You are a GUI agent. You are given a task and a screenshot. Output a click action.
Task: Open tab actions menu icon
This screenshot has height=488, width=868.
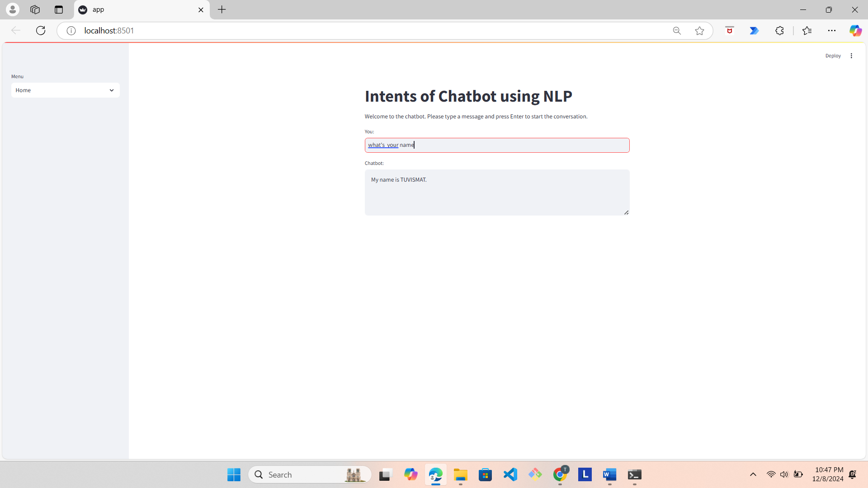[59, 9]
